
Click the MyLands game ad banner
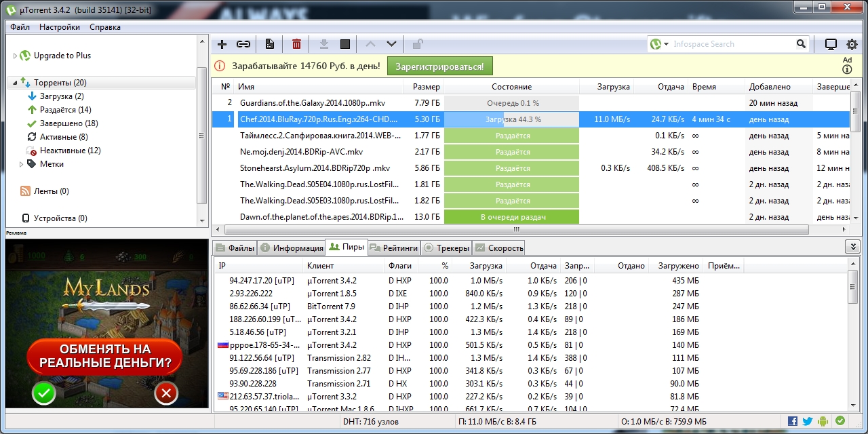pyautogui.click(x=106, y=323)
